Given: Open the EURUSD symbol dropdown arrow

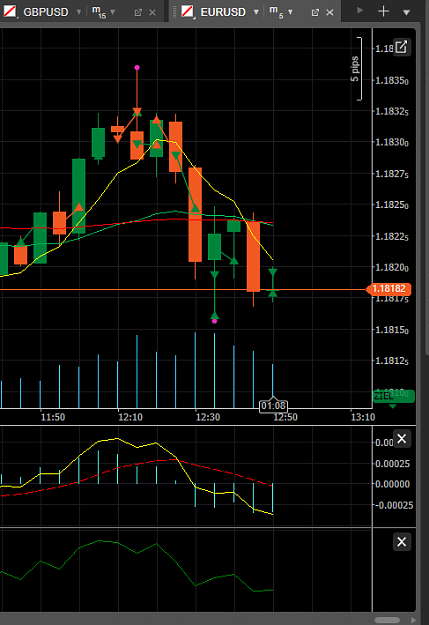Looking at the screenshot, I should [x=256, y=12].
